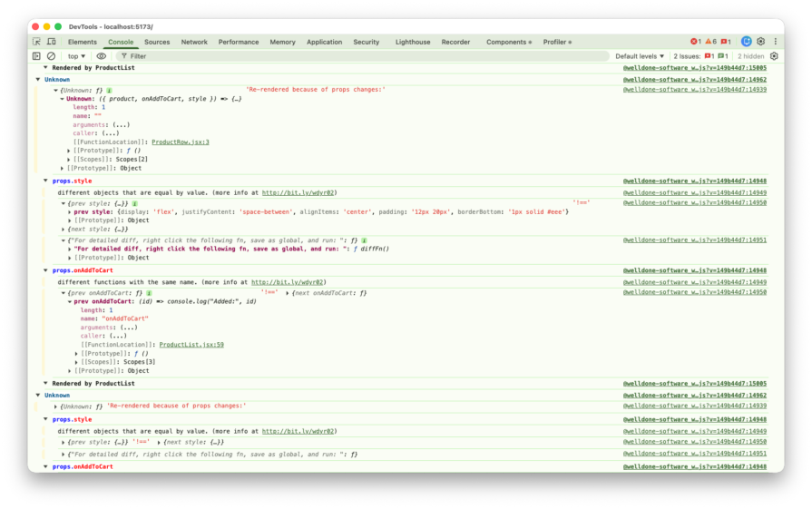Switch to the Network tab
Screen dimensions: 812x509
(x=194, y=42)
